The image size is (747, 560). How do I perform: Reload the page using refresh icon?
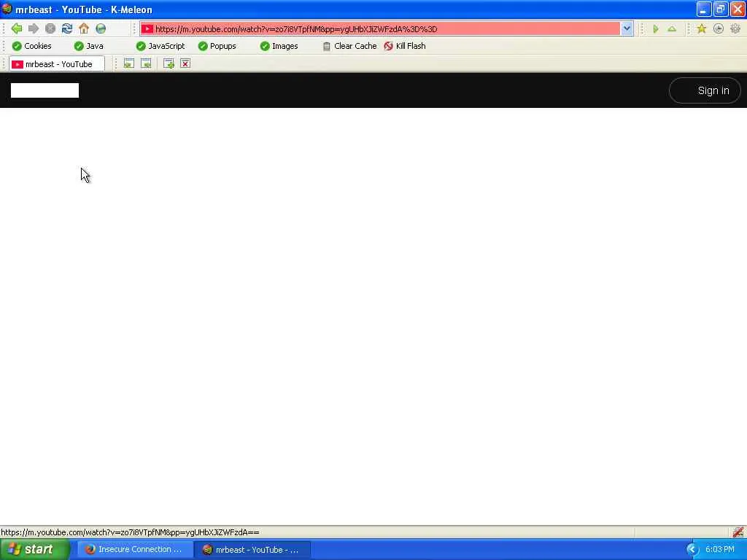coord(67,28)
